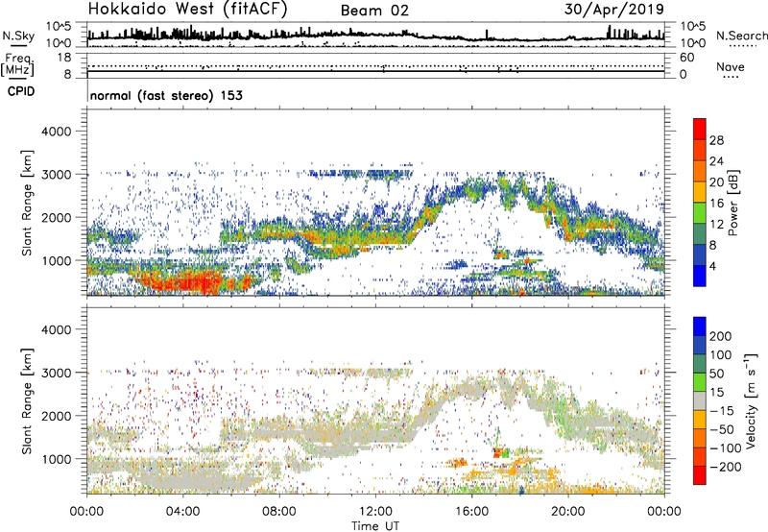768x532 pixels.
Task: Click the 'Nave' legend label
Action: (x=731, y=67)
